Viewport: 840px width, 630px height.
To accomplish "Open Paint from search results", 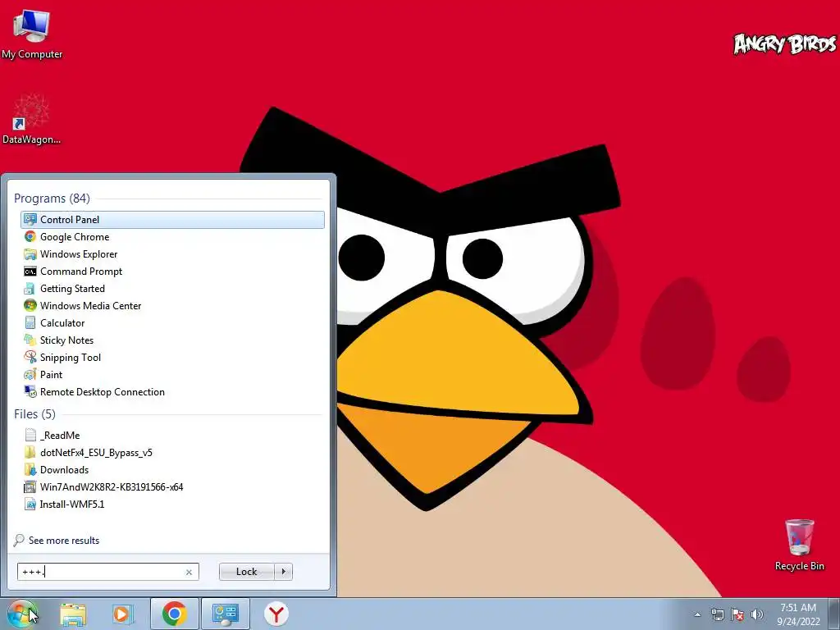I will click(x=172, y=374).
